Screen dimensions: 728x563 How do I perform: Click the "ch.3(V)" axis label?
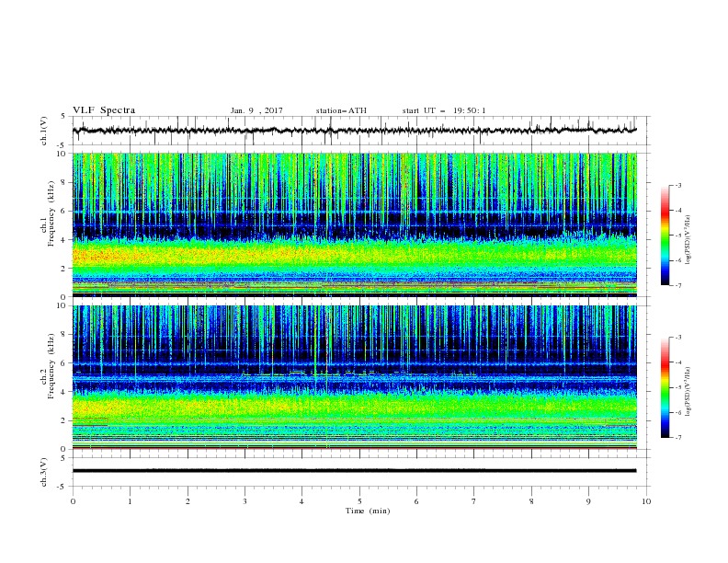(x=44, y=472)
